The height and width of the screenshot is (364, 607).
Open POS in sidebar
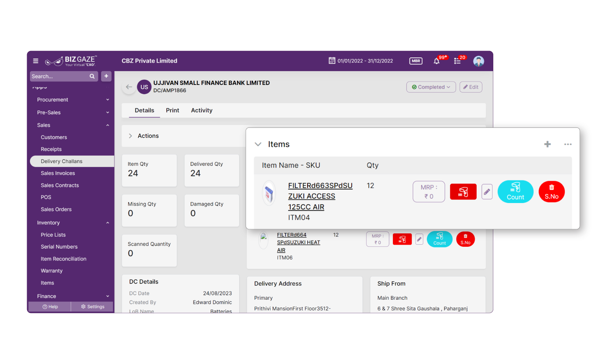[x=46, y=197]
